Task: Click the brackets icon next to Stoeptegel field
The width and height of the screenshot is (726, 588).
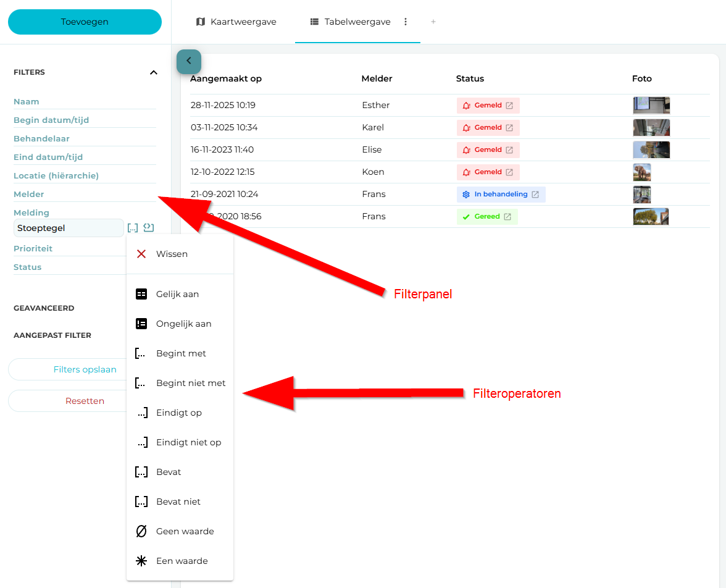Action: 133,227
